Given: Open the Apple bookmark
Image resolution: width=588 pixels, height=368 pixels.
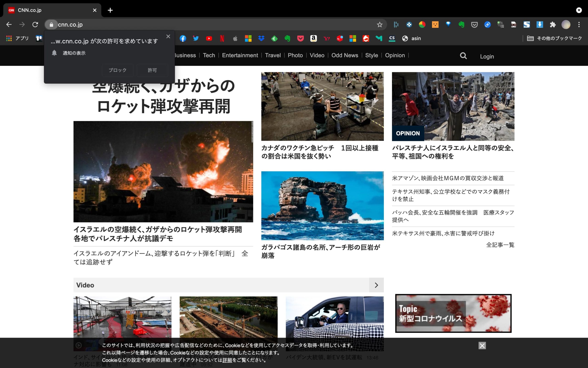Looking at the screenshot, I should [x=235, y=38].
